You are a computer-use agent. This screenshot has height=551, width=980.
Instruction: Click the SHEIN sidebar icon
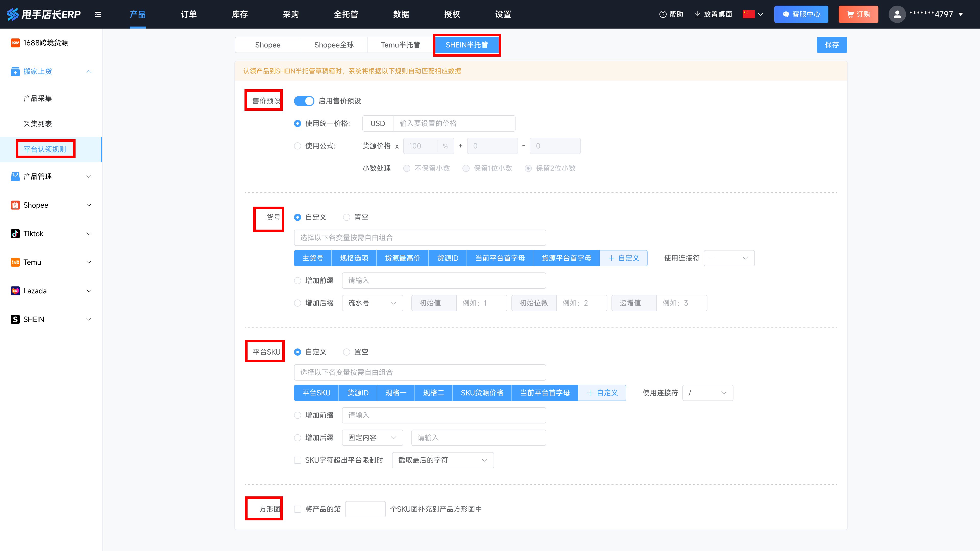[15, 319]
